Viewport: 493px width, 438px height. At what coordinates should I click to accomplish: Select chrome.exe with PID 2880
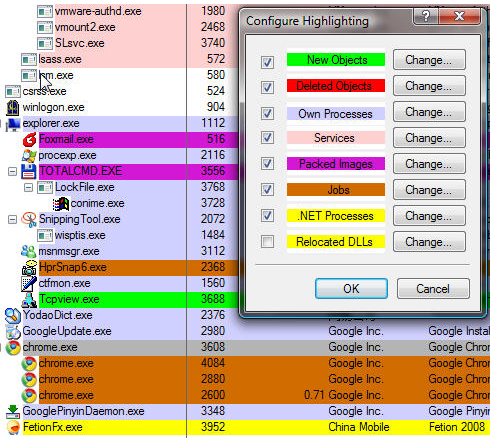(255, 379)
